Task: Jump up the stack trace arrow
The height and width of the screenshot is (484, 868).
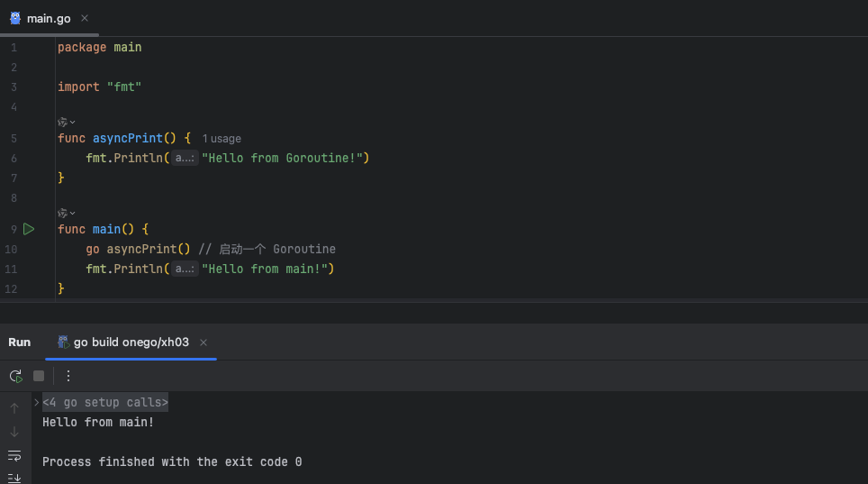Action: (14, 408)
